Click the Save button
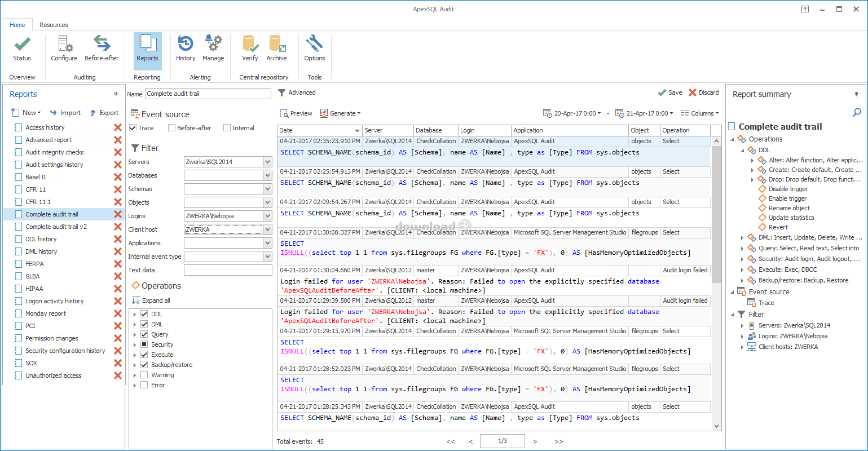The image size is (868, 451). pos(670,92)
